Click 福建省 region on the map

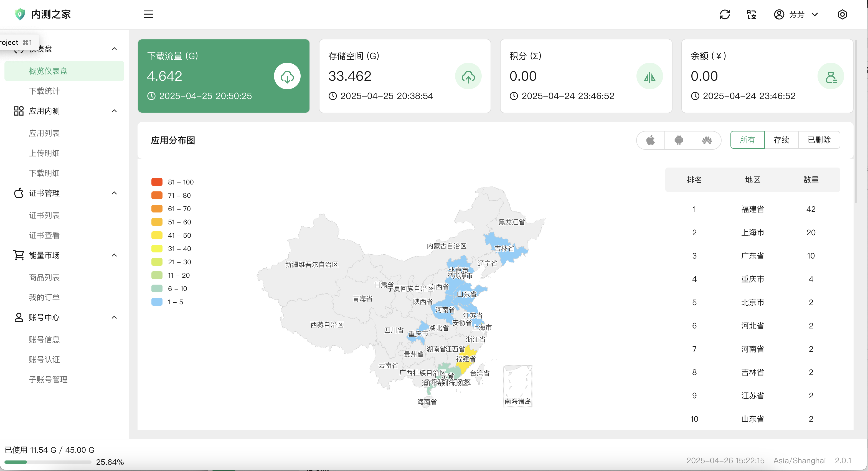click(464, 366)
